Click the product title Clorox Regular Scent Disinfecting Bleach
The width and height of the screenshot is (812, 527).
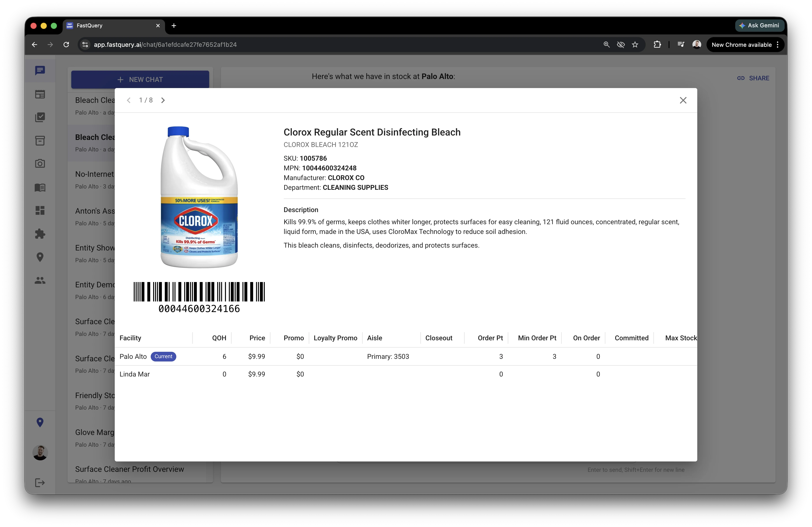(x=372, y=132)
